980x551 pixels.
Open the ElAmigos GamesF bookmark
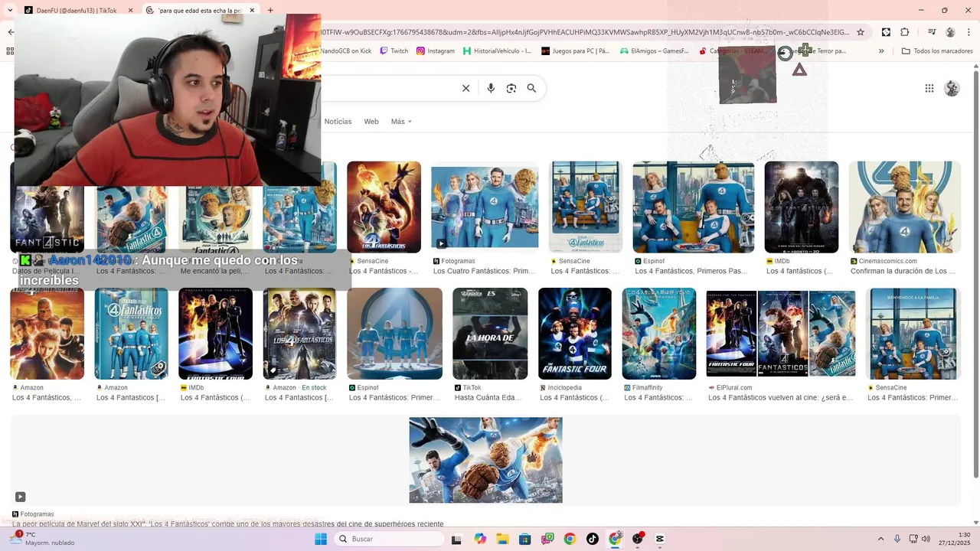(655, 51)
